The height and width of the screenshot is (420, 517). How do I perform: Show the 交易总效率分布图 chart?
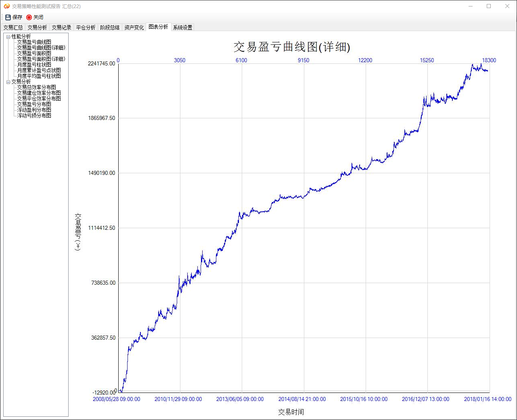[36, 87]
